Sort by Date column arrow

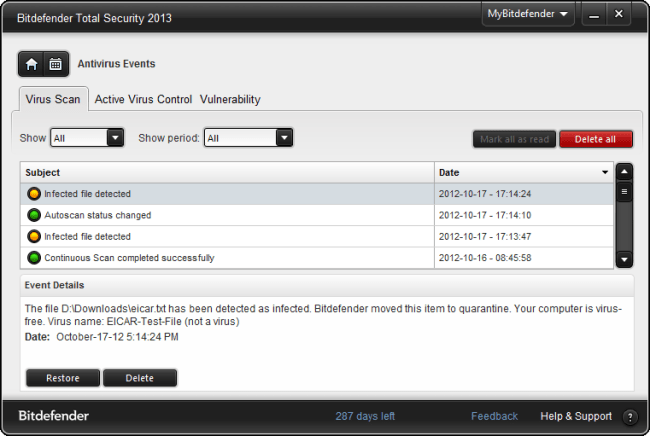coord(605,172)
